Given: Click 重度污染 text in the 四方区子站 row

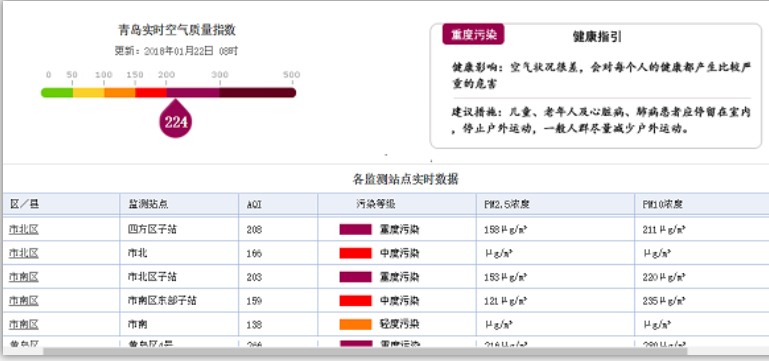Looking at the screenshot, I should (x=399, y=229).
